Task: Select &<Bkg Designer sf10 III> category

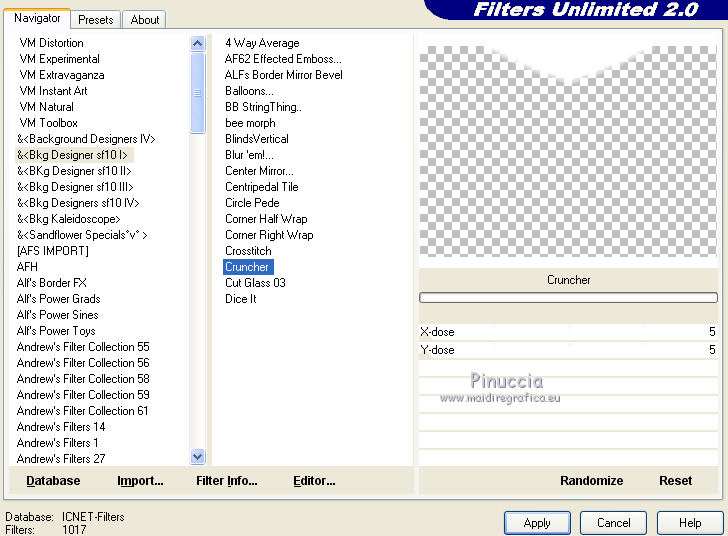Action: (75, 187)
